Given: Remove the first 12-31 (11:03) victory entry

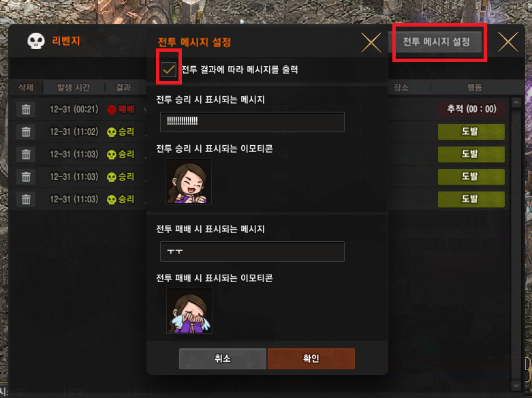Looking at the screenshot, I should tap(26, 154).
